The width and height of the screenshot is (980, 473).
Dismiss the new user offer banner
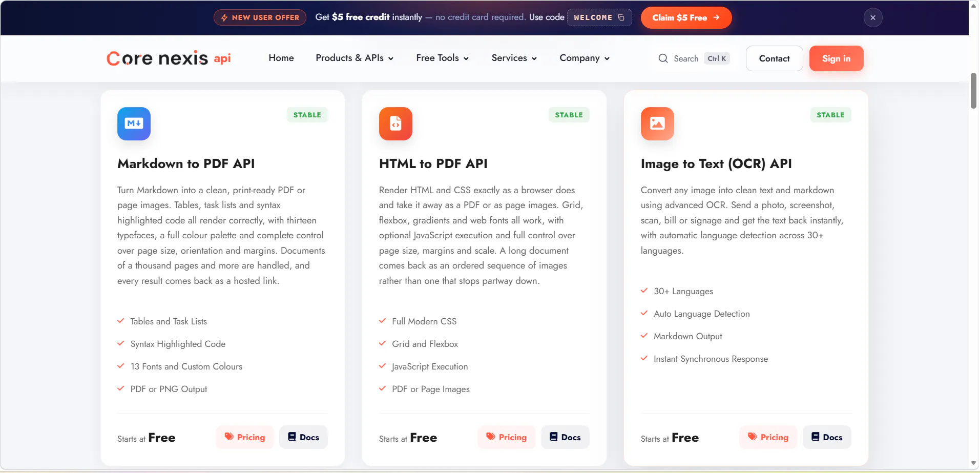point(873,18)
